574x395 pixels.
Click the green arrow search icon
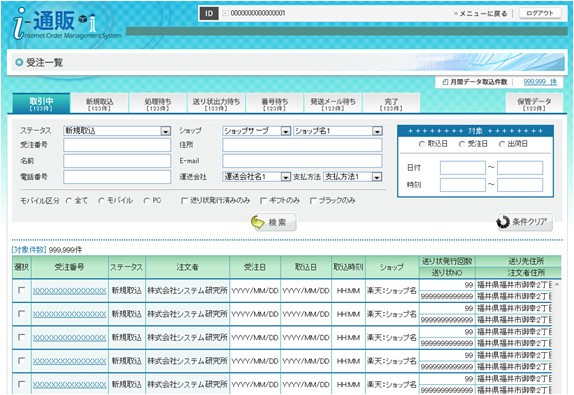tap(258, 221)
